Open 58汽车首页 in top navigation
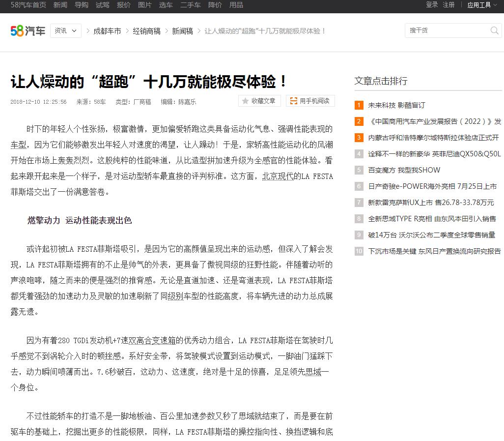Viewport: 504px width, 441px height. [28, 5]
